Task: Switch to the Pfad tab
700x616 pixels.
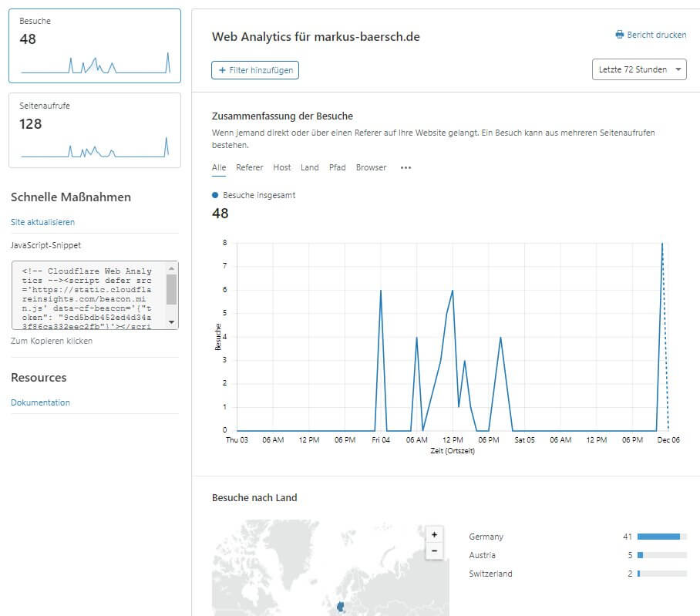Action: [337, 167]
